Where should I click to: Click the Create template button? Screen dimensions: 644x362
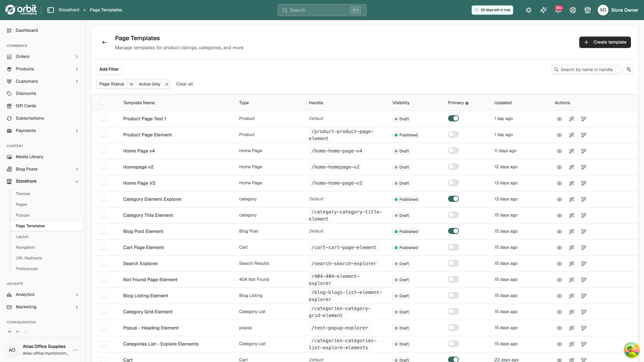click(x=605, y=42)
